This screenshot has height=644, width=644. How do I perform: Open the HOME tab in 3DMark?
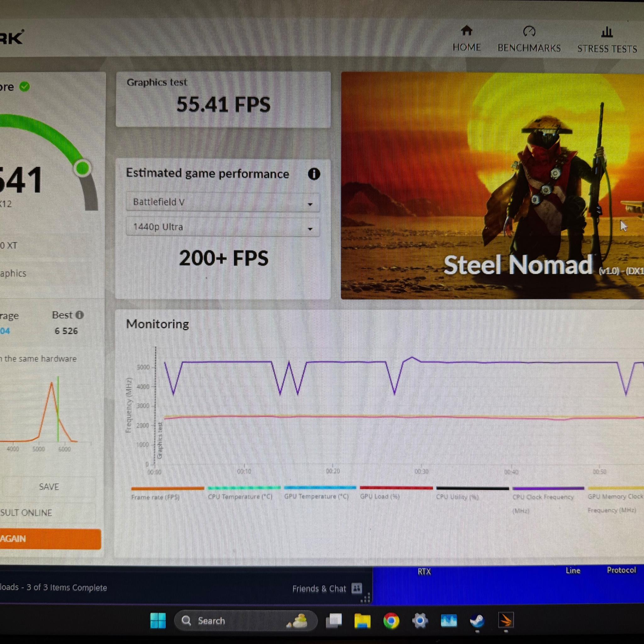[x=466, y=39]
